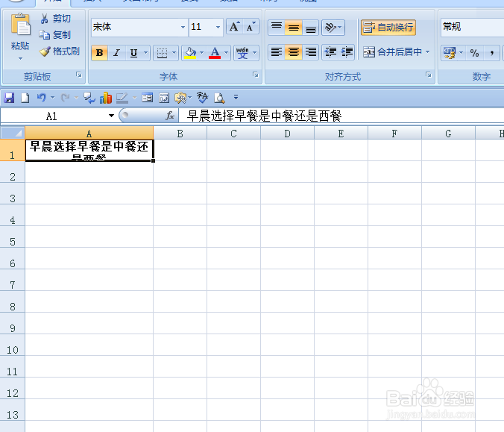The image size is (504, 432).
Task: Center text horizontally
Action: [x=294, y=51]
